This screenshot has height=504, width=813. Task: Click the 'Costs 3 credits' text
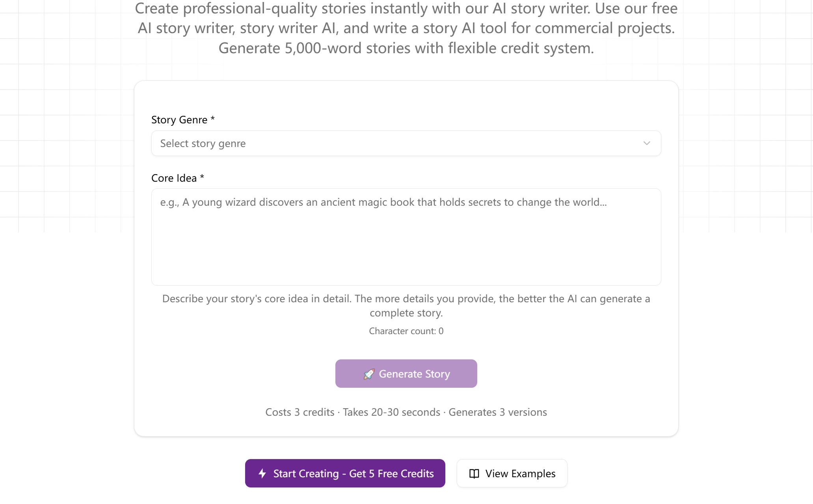click(x=300, y=412)
